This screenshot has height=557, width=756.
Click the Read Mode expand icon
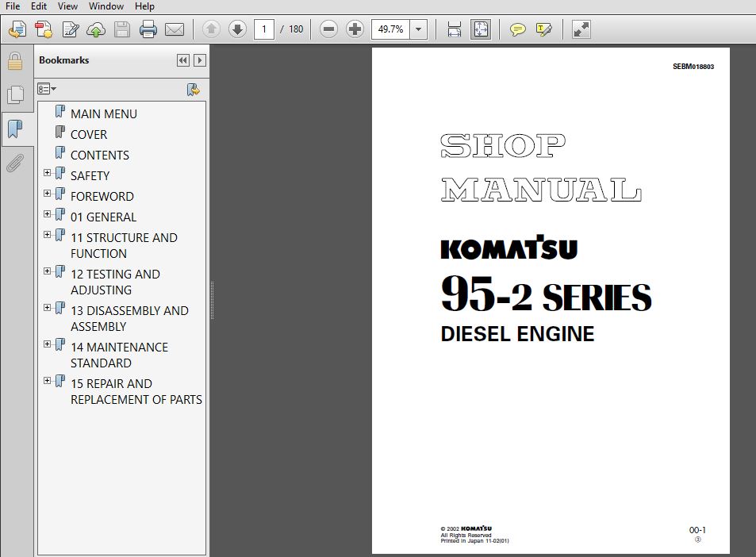[x=581, y=29]
